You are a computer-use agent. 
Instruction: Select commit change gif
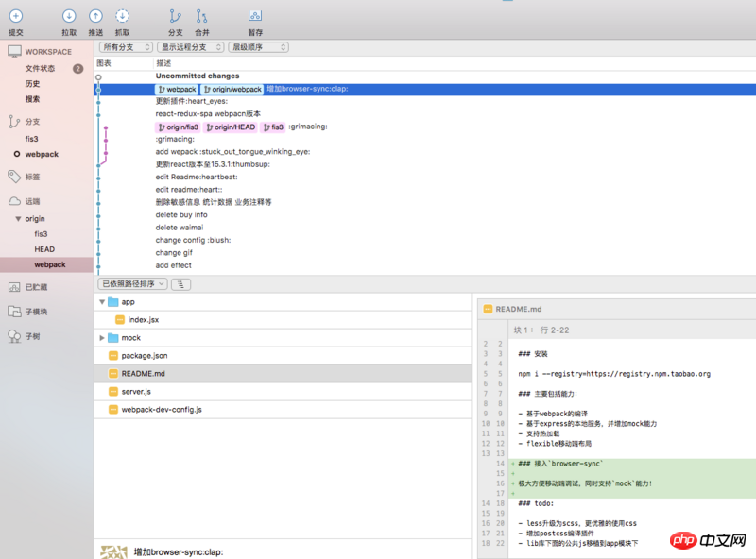pos(424,252)
